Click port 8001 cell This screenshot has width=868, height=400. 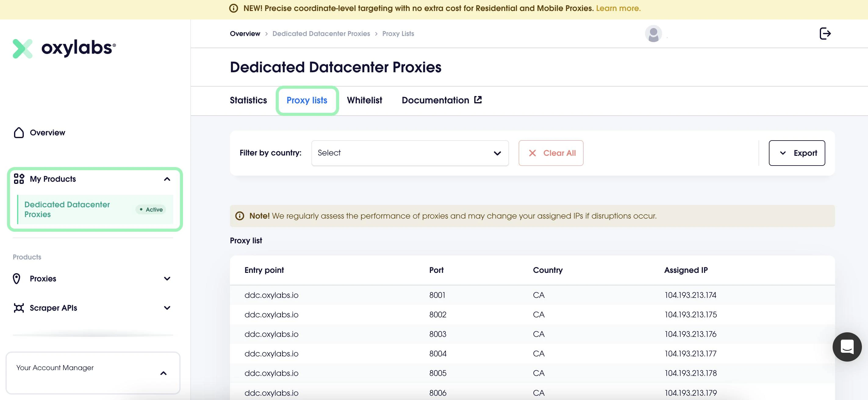pos(437,295)
